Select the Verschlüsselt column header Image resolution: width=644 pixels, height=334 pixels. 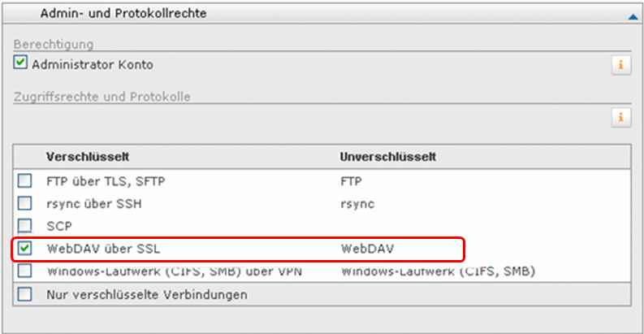pyautogui.click(x=88, y=157)
